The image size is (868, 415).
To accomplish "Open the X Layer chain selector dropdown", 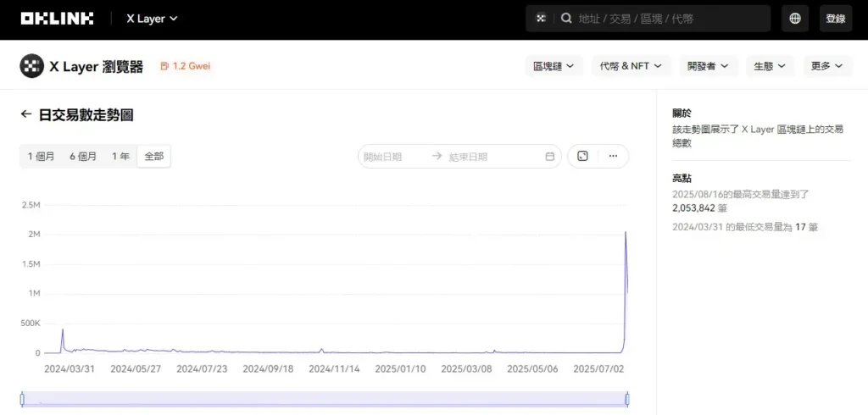I will [153, 19].
